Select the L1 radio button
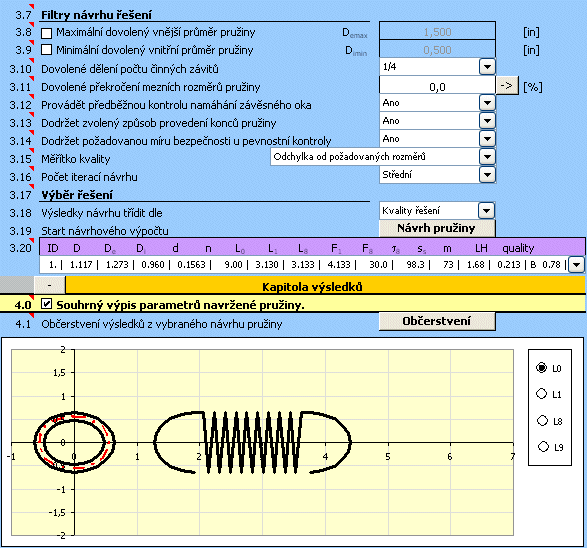This screenshot has width=587, height=548. coord(542,394)
